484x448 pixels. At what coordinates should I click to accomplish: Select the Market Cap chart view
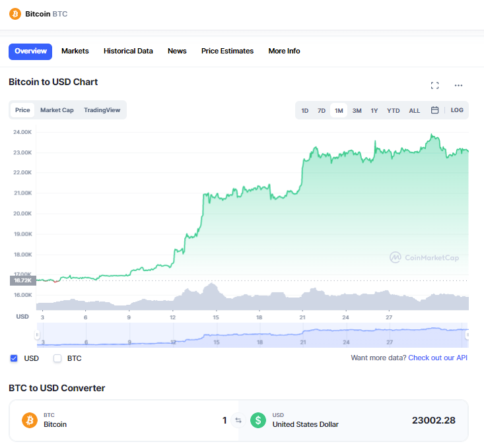coord(57,110)
